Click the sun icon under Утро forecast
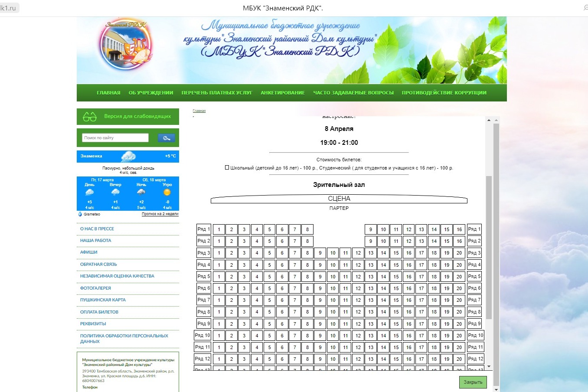588x392 pixels. (x=167, y=192)
